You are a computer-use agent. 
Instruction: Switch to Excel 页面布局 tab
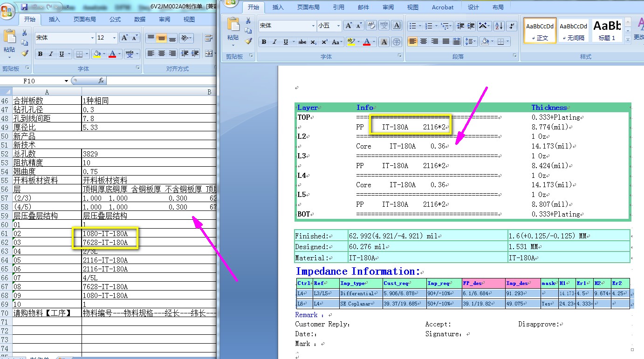pos(85,19)
